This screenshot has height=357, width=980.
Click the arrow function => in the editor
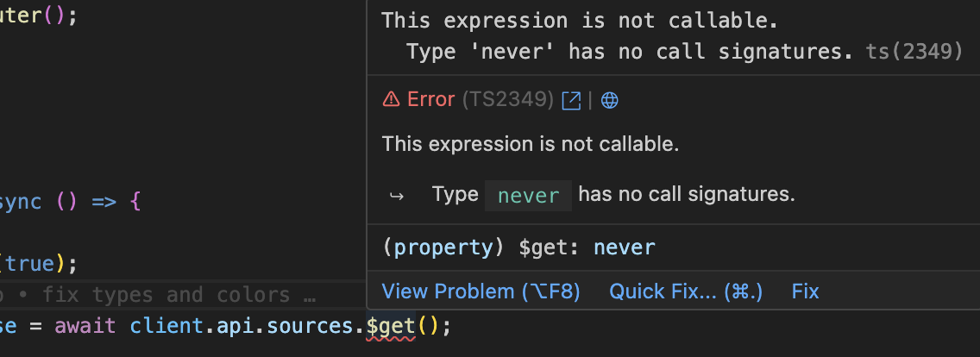(x=103, y=203)
